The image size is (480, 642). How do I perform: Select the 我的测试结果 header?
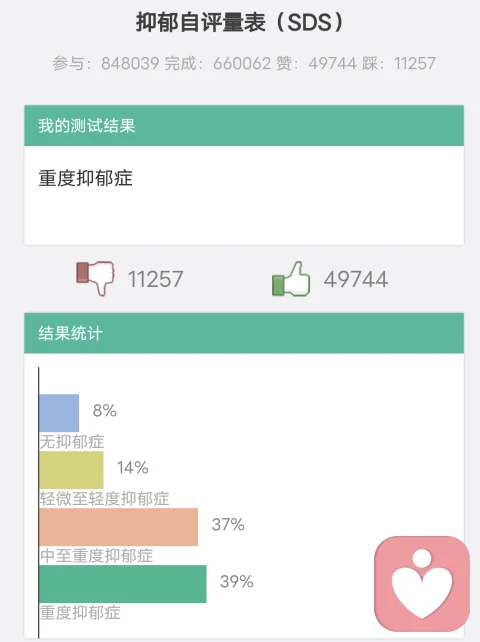(x=244, y=125)
